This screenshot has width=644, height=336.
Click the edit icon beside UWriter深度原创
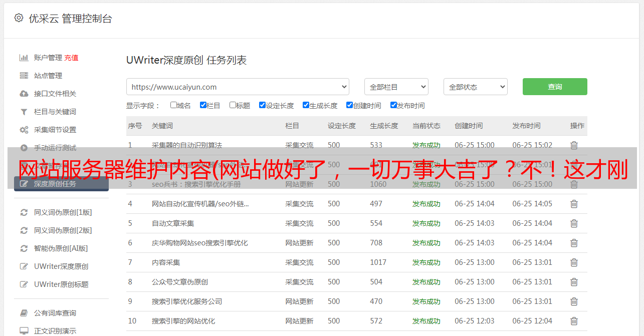point(24,266)
